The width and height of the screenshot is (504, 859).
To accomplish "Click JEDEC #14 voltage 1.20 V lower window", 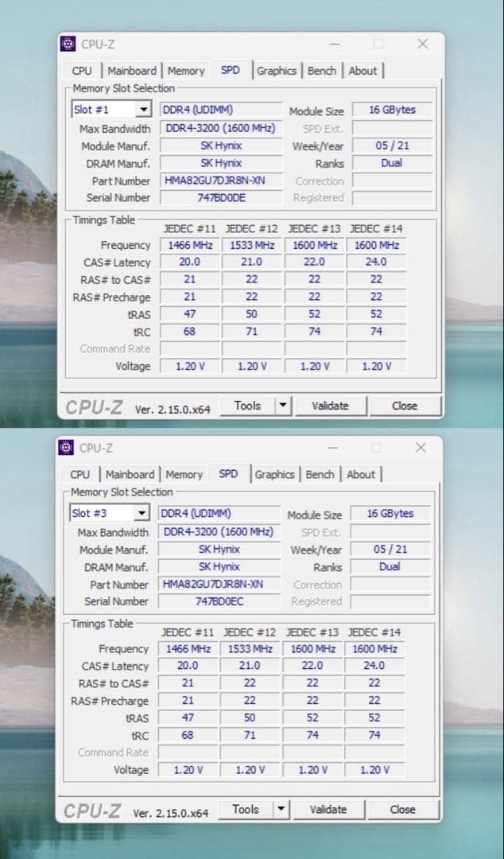I will (374, 770).
